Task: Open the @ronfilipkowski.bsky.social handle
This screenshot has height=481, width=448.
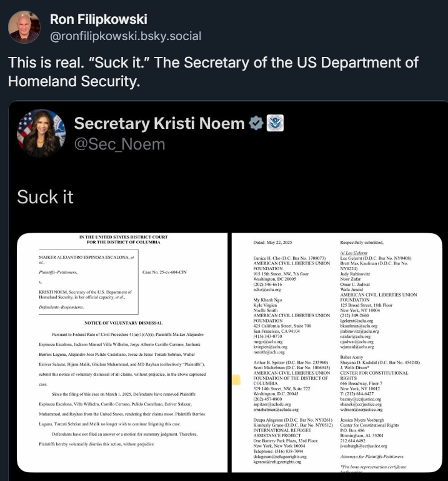Action: coord(126,36)
